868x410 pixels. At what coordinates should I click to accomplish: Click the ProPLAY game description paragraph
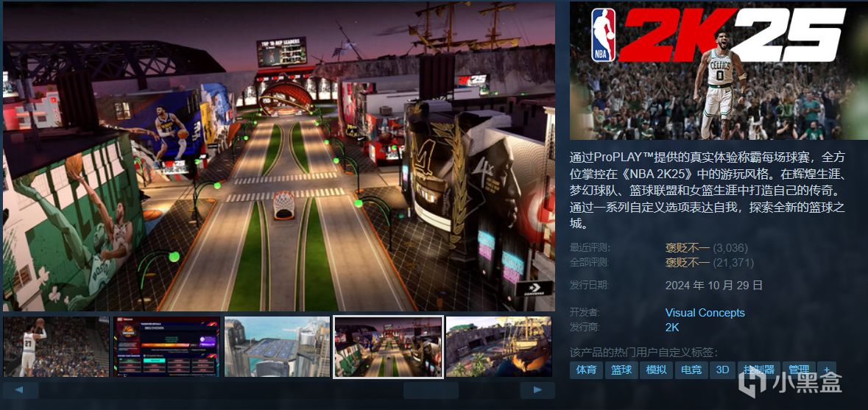708,191
